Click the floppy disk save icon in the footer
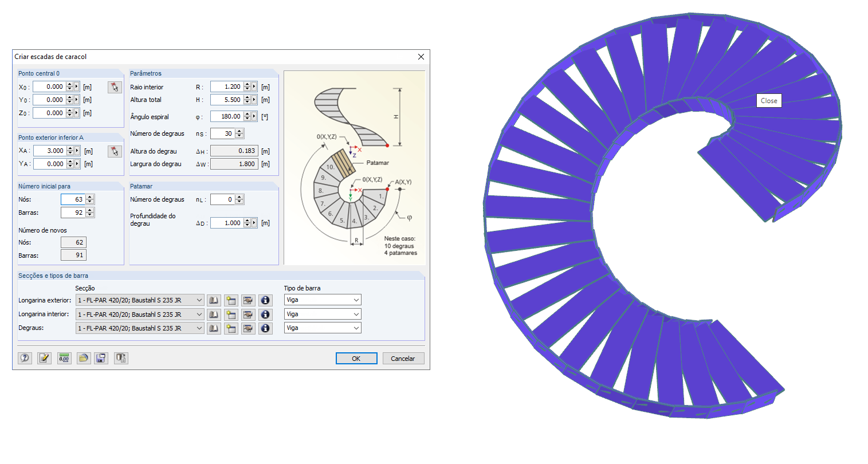This screenshot has width=868, height=464. click(101, 358)
